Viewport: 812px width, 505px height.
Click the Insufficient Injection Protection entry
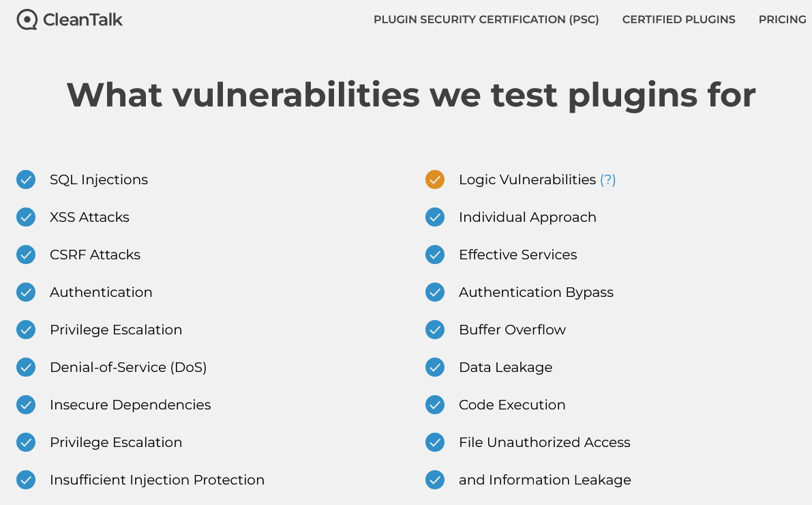[x=157, y=480]
